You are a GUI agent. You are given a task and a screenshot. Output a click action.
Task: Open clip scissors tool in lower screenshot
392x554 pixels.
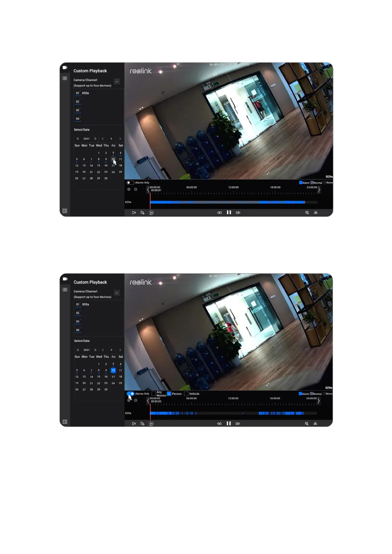(x=315, y=423)
